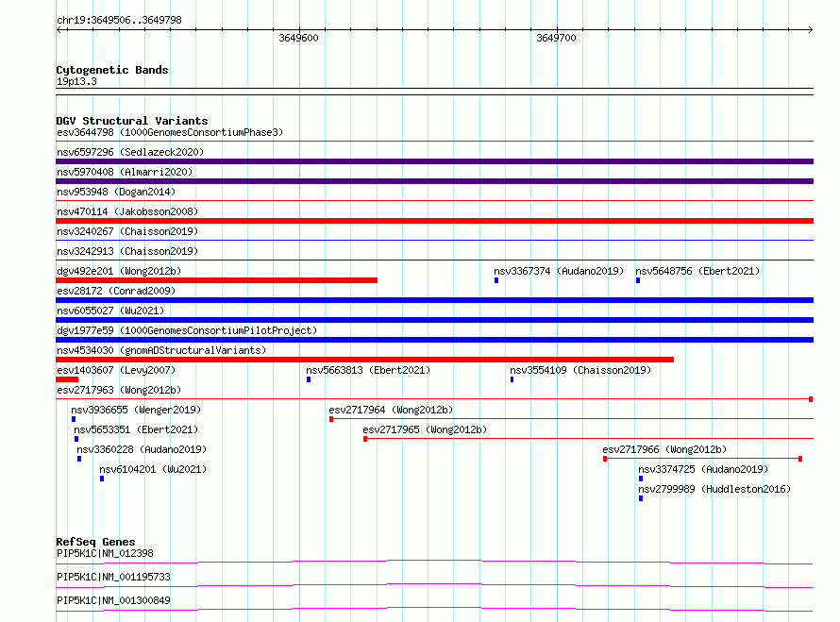Open gene PIP5K1C|NM_012398 label
The width and height of the screenshot is (840, 622).
105,553
